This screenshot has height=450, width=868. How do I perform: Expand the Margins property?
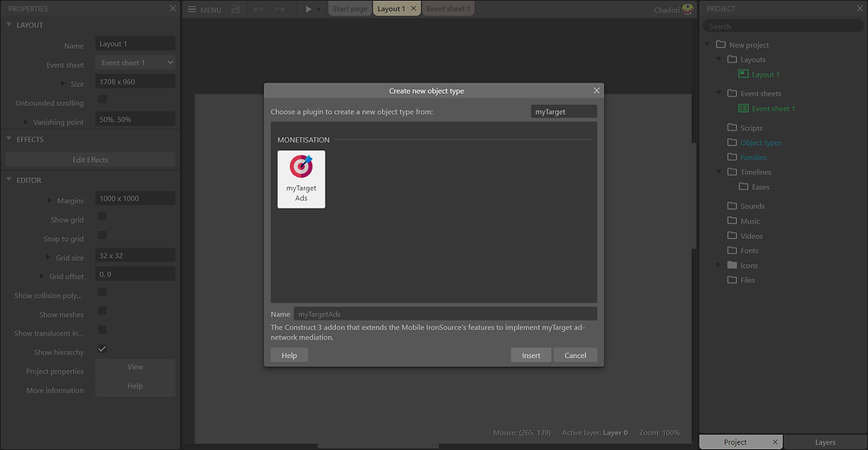click(x=49, y=200)
